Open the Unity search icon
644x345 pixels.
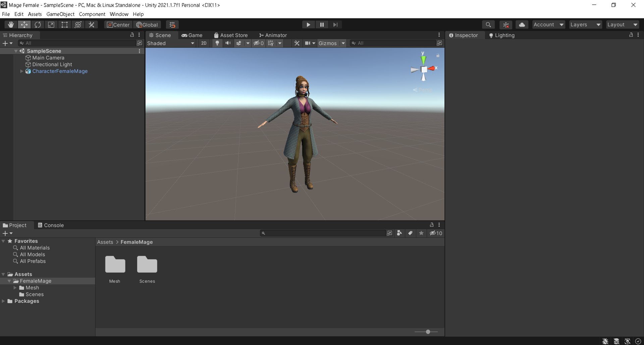coord(488,25)
